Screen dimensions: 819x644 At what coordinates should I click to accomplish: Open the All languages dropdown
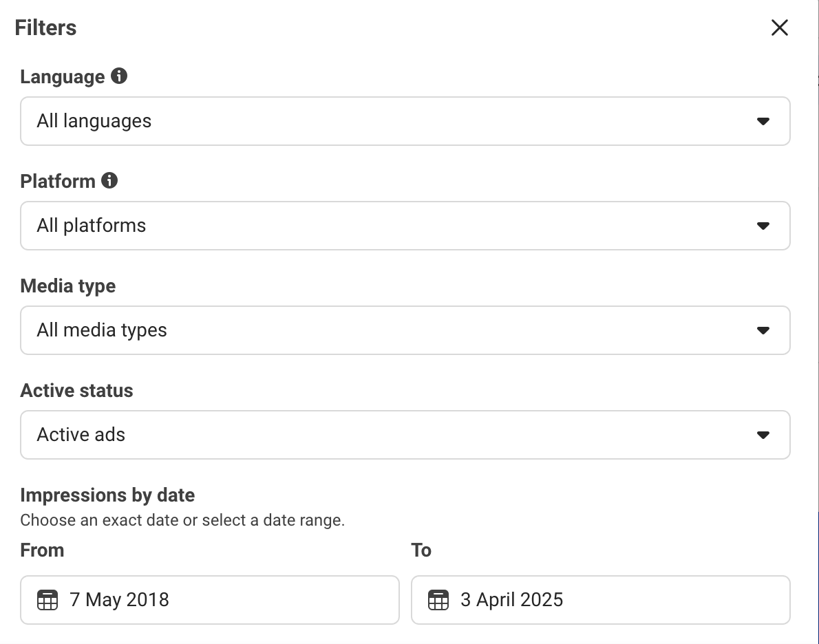(x=405, y=121)
